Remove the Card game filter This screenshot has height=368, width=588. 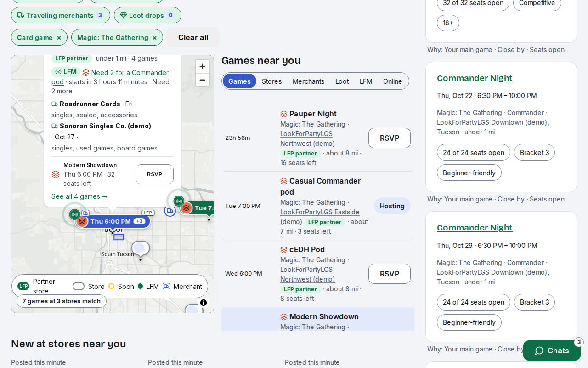pyautogui.click(x=59, y=38)
